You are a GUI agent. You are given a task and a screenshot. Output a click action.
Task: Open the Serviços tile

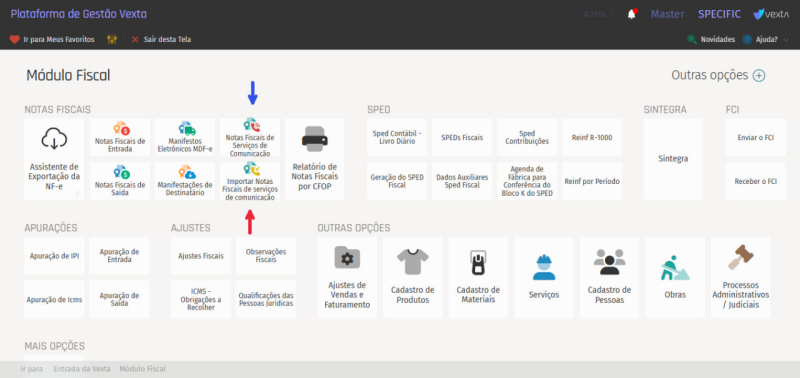click(x=544, y=277)
